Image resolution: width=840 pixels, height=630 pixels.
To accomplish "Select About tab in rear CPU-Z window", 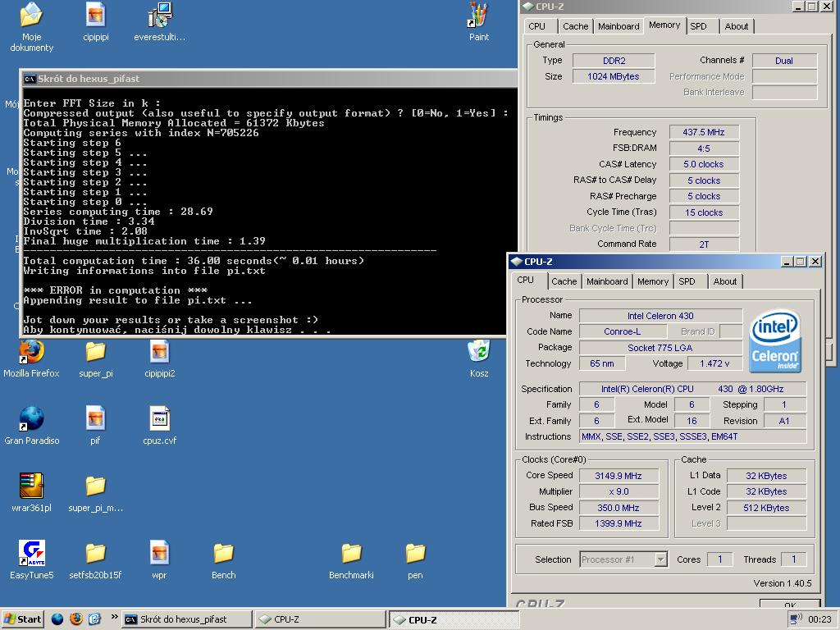I will pyautogui.click(x=737, y=26).
